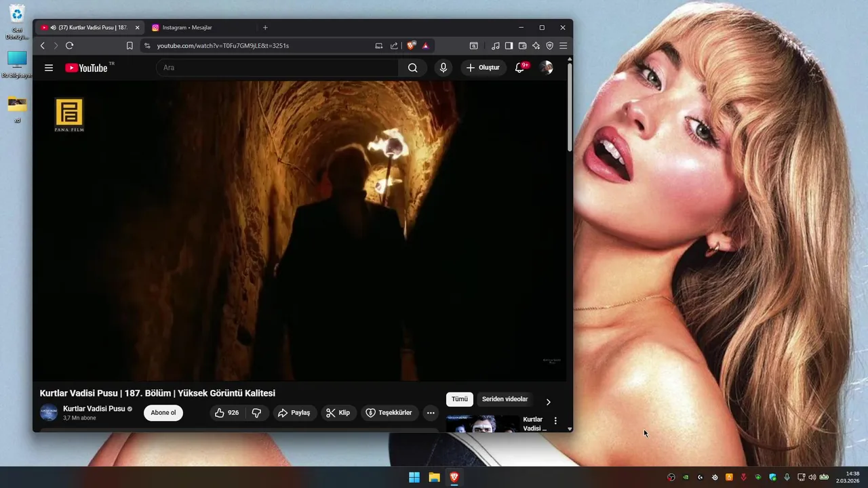868x488 pixels.
Task: Open NVIDIA tray icon
Action: [686, 477]
